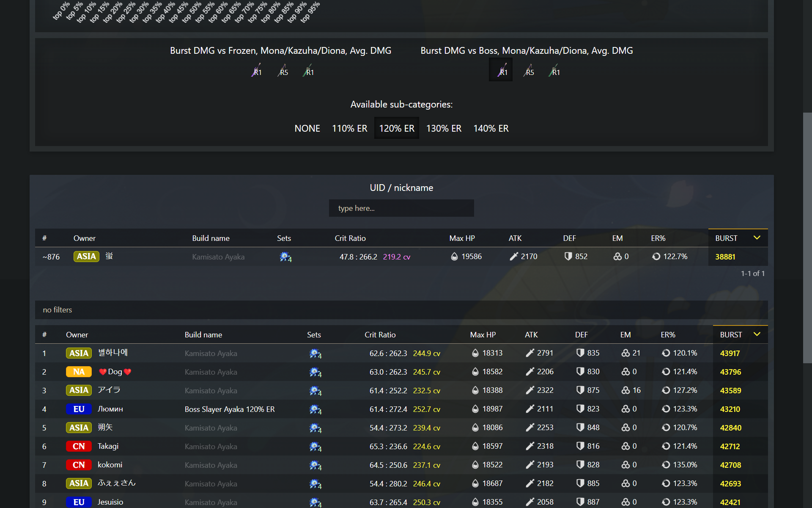The height and width of the screenshot is (508, 812).
Task: Expand BURST sort arrow in upper table
Action: [757, 238]
